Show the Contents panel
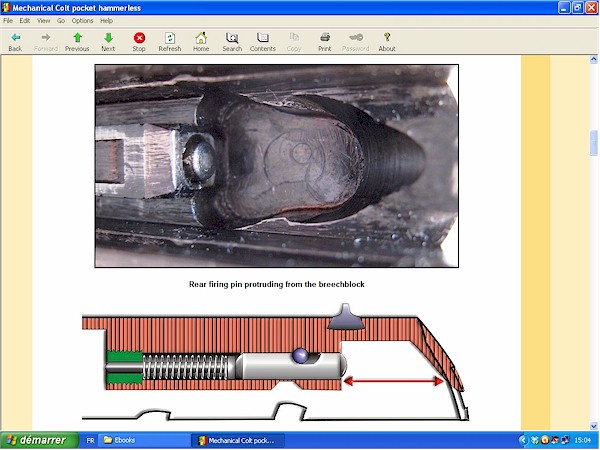 pos(263,42)
